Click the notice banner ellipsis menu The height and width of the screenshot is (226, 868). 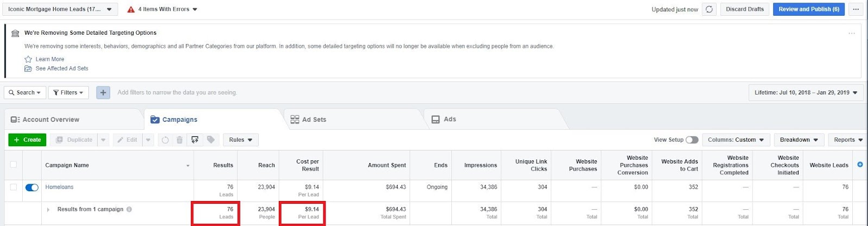[852, 33]
